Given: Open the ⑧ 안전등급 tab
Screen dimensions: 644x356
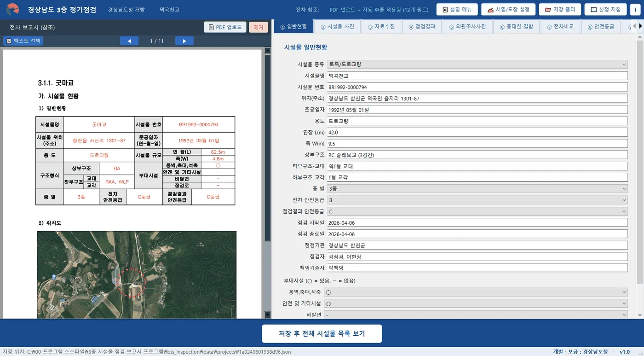Looking at the screenshot, I should tap(601, 27).
